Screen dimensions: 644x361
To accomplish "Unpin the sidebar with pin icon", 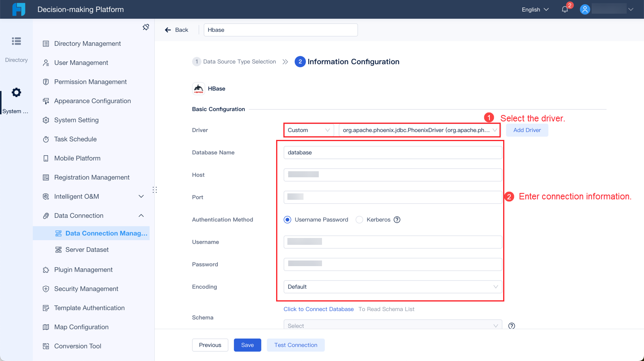I will (146, 27).
